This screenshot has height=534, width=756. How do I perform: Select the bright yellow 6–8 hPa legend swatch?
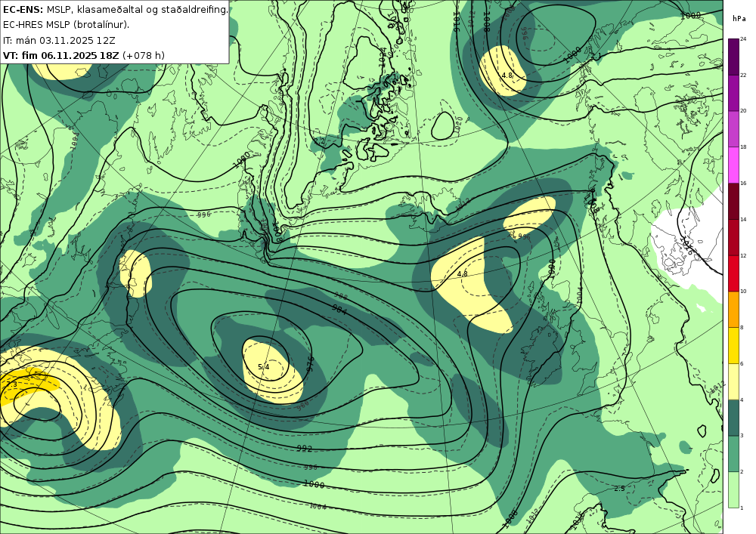733,345
